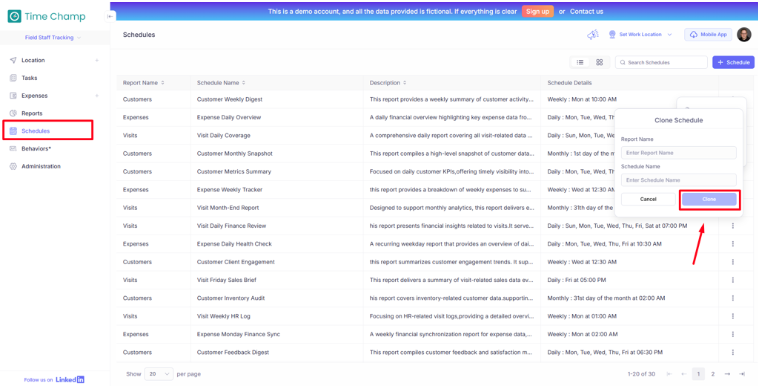Click the Enter Schedule Name field
The image size is (758, 390).
pos(679,180)
